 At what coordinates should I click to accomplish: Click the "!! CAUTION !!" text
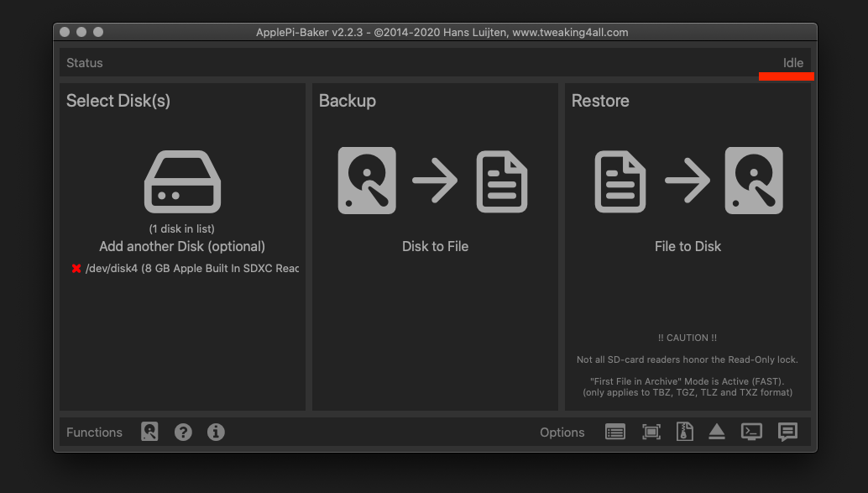687,338
